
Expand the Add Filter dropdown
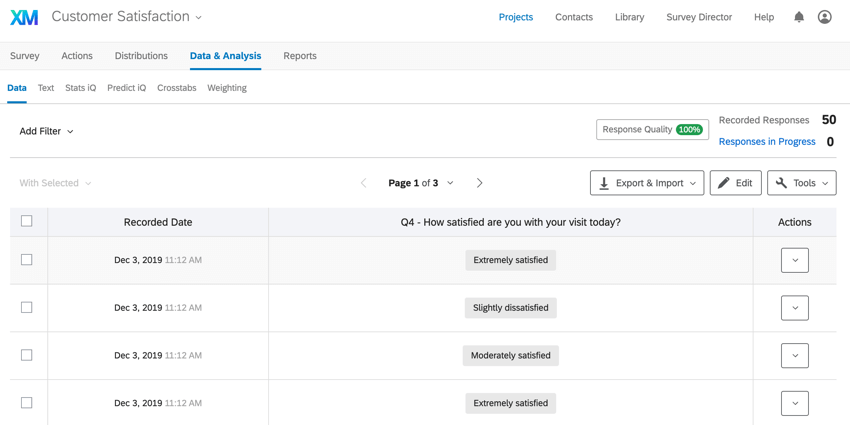point(47,131)
